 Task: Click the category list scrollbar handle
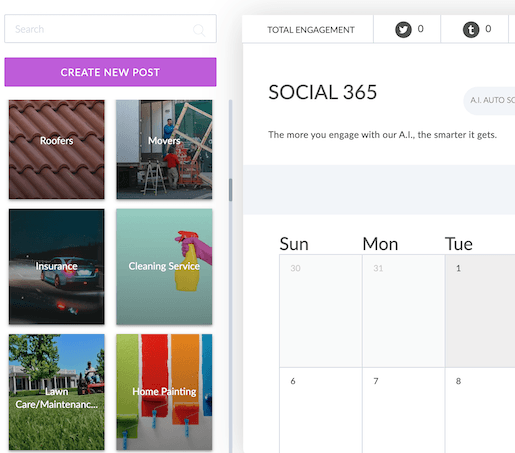click(x=230, y=190)
